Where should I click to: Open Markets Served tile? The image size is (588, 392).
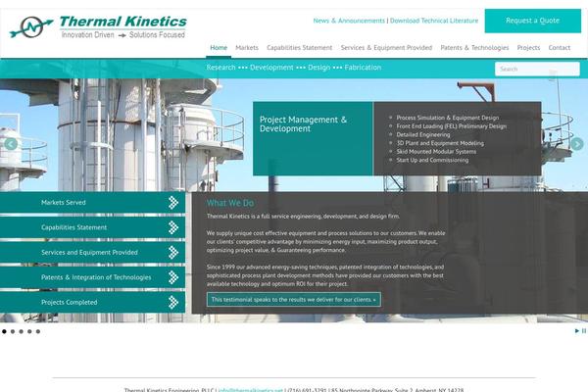point(92,203)
